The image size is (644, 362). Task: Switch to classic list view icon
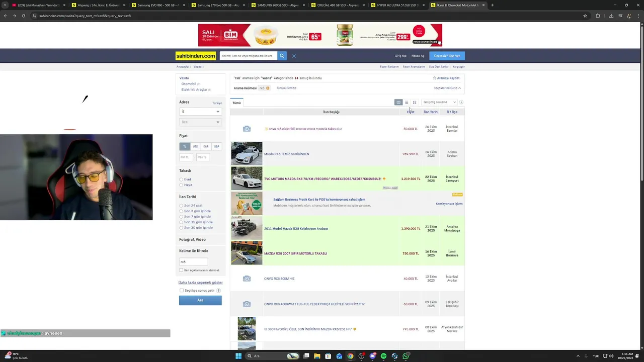coord(398,102)
